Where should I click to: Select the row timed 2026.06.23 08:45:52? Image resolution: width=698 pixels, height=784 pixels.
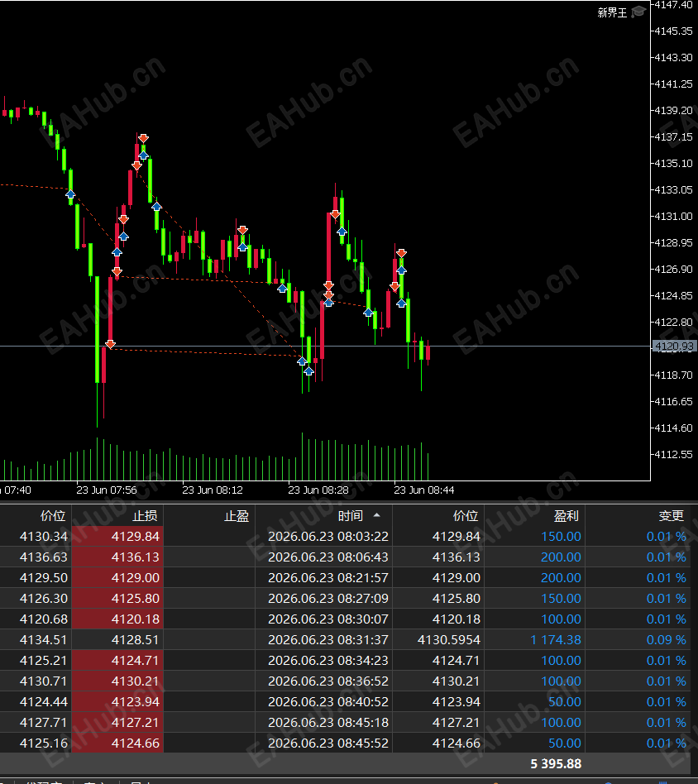(x=345, y=743)
